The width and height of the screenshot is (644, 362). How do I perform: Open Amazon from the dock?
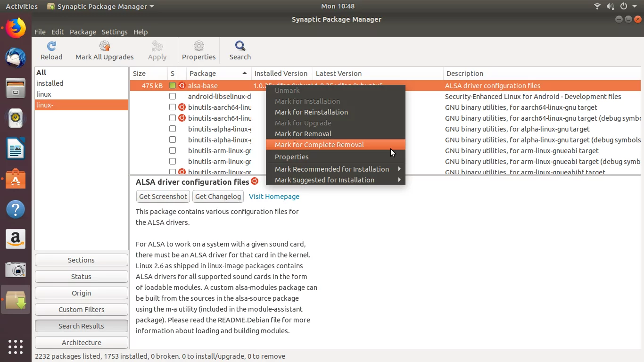(16, 239)
